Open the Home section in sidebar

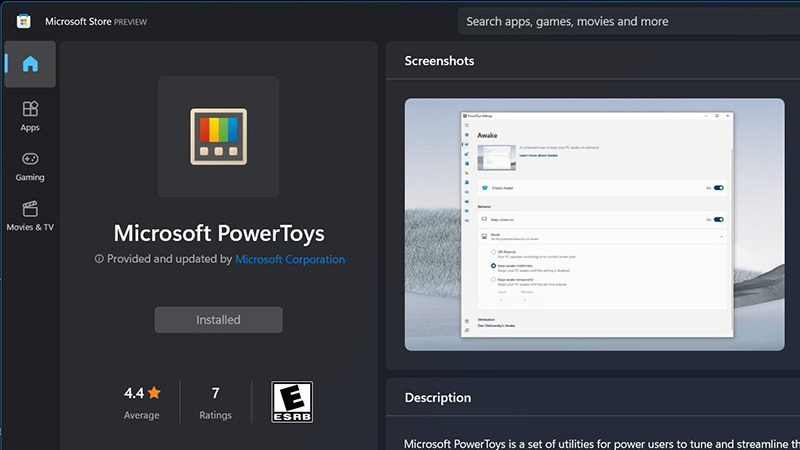(x=30, y=64)
